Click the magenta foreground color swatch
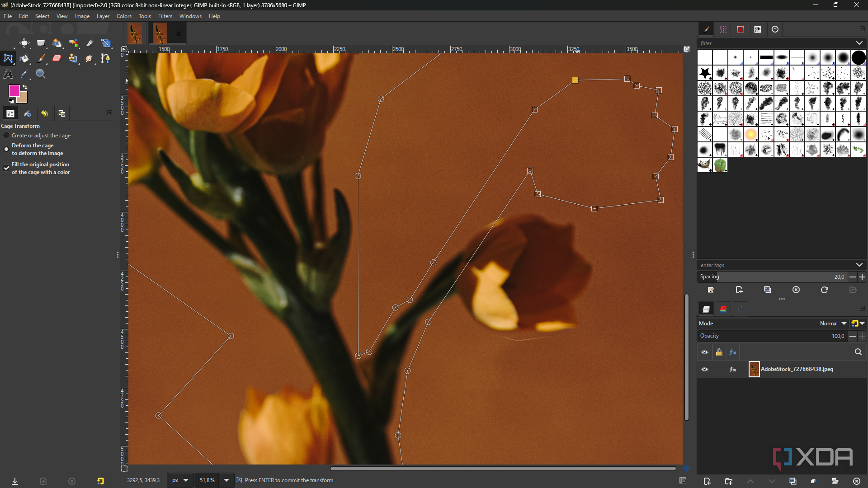Screen dimensions: 868x488 [x=14, y=91]
